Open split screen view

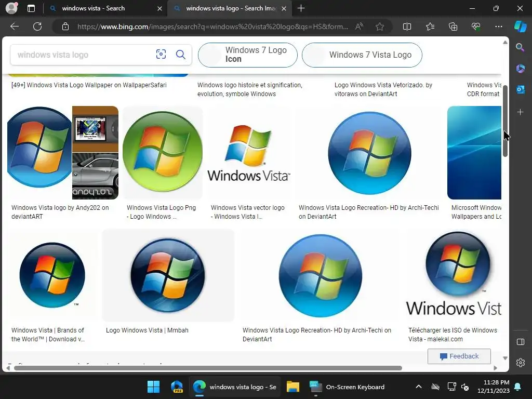[x=407, y=26]
